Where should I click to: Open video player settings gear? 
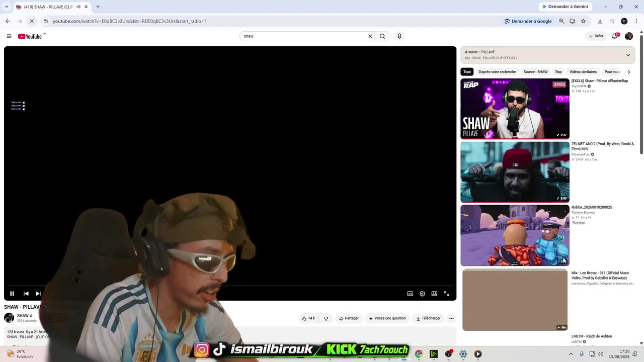(x=422, y=294)
